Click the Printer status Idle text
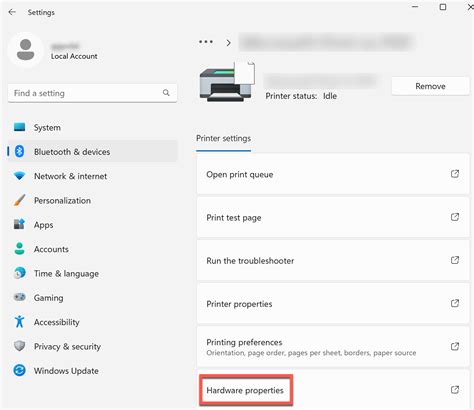The height and width of the screenshot is (410, 474). [x=301, y=96]
